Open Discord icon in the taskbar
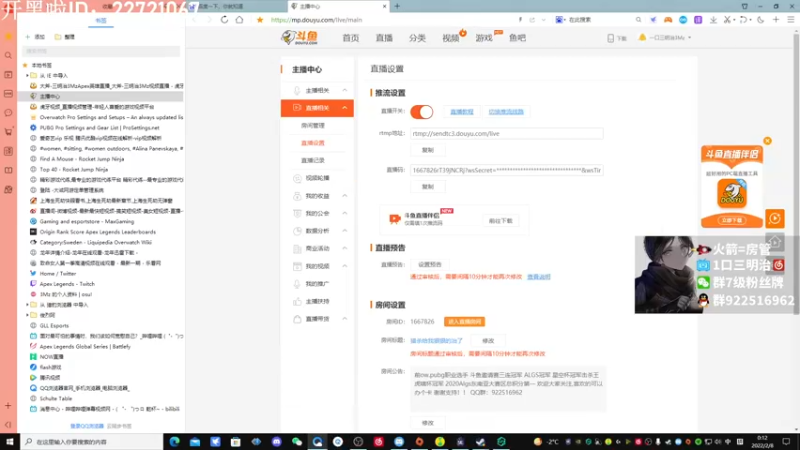 (x=277, y=441)
